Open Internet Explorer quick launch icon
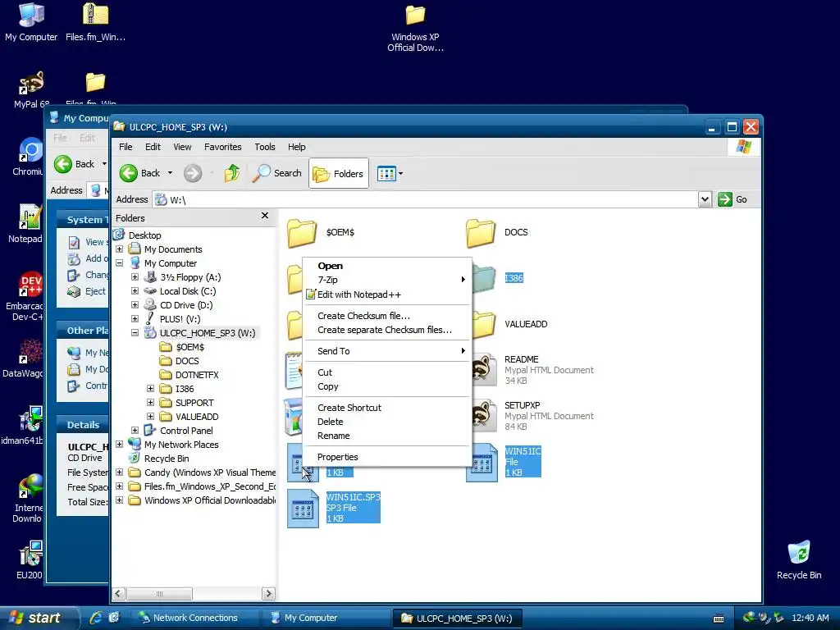Screen dimensions: 840x630 [97, 618]
